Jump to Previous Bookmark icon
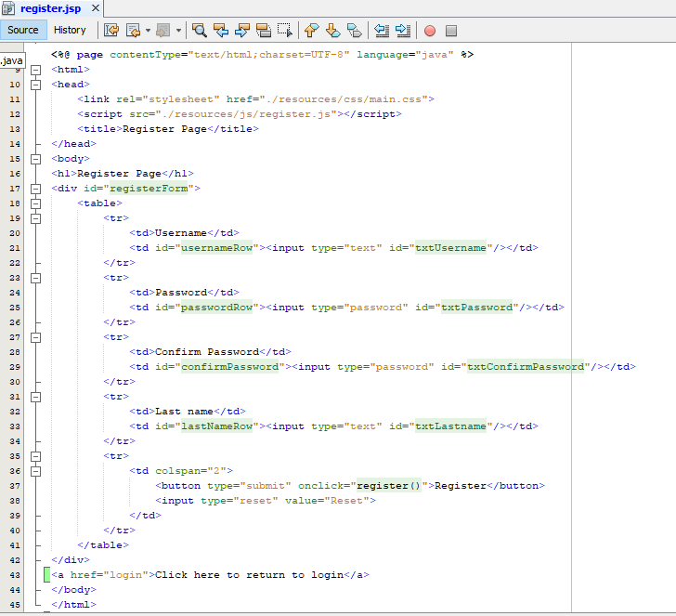 tap(312, 30)
